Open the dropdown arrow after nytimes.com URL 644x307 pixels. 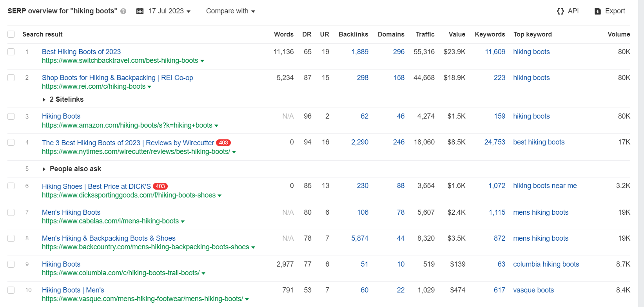click(234, 152)
